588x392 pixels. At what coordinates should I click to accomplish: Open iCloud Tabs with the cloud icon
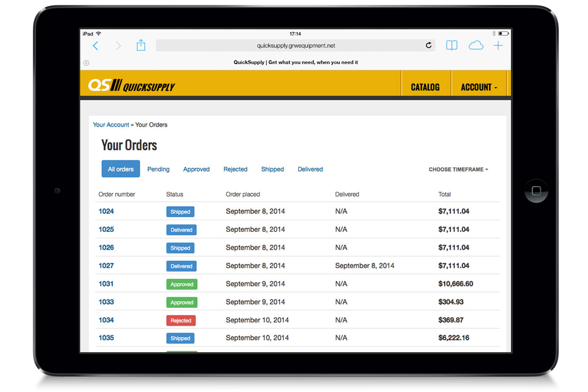point(476,45)
